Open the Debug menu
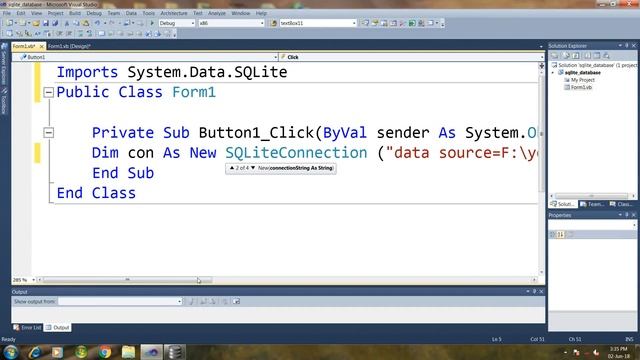 (x=94, y=13)
